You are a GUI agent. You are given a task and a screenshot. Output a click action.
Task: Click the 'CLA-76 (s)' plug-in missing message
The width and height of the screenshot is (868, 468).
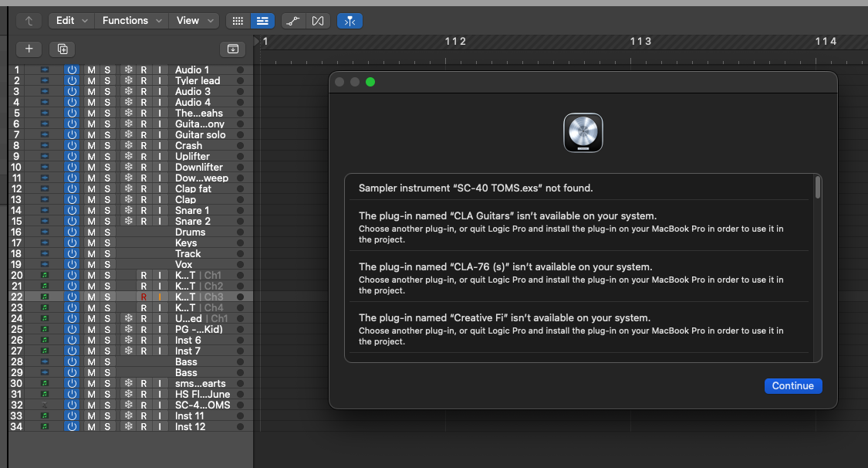click(x=579, y=278)
